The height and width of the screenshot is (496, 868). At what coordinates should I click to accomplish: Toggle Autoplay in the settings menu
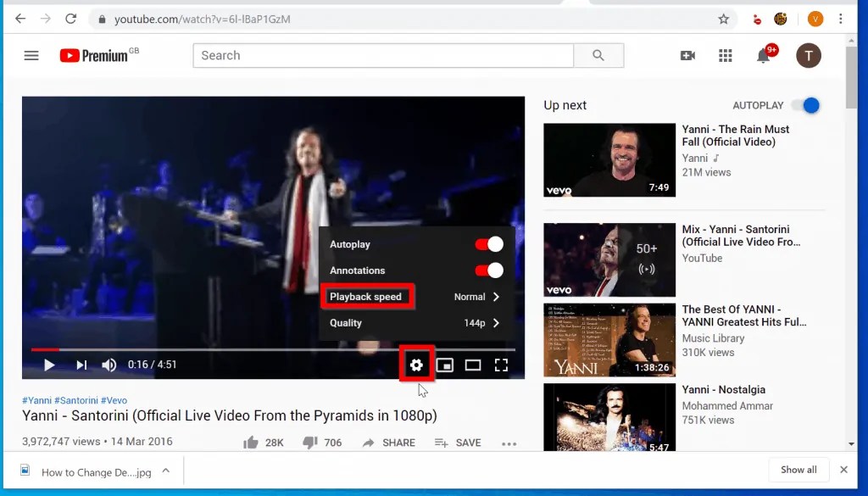click(489, 244)
